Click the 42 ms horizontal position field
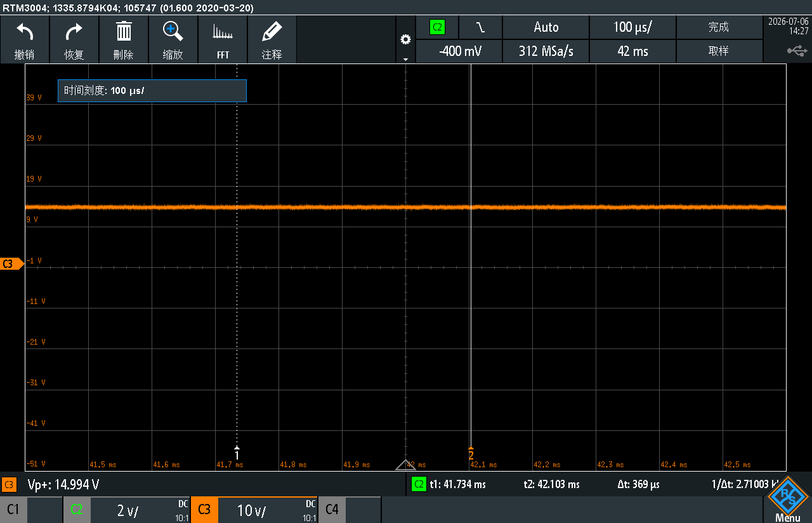 pos(632,51)
